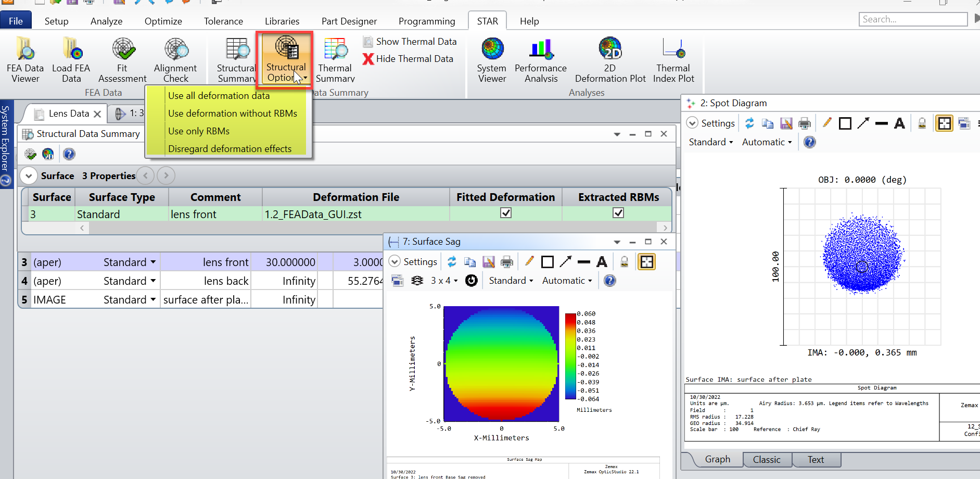Viewport: 980px width, 479px height.
Task: Open surface 4 type dropdown
Action: pos(153,281)
